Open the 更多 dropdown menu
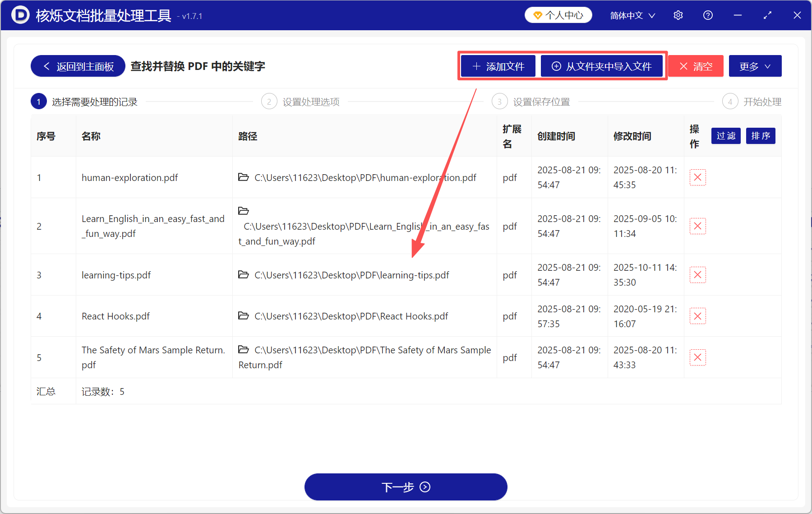The image size is (812, 514). 755,66
